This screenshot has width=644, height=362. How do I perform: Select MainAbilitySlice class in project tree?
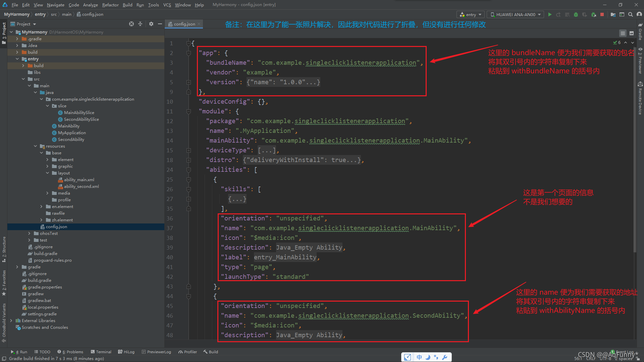click(x=76, y=112)
